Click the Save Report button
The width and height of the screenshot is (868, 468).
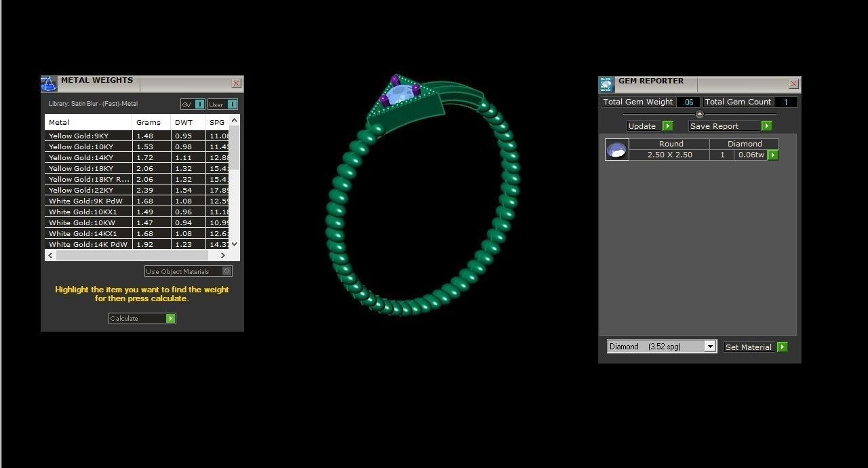point(730,126)
